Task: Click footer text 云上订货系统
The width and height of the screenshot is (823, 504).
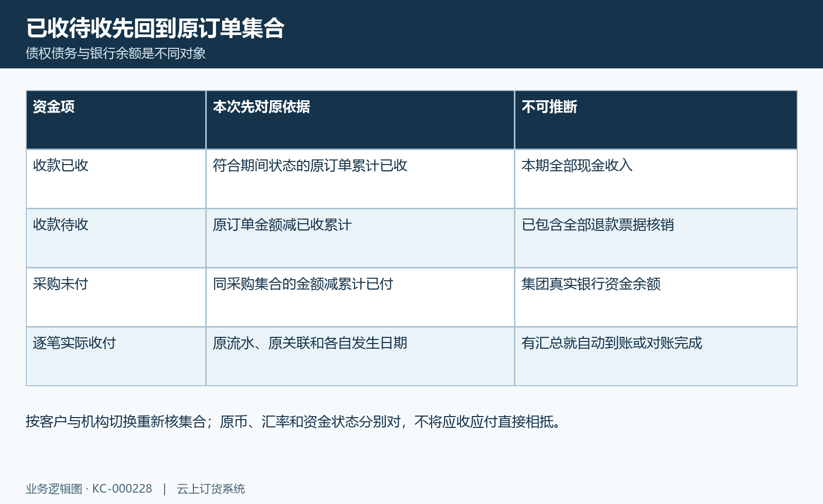Action: tap(211, 489)
